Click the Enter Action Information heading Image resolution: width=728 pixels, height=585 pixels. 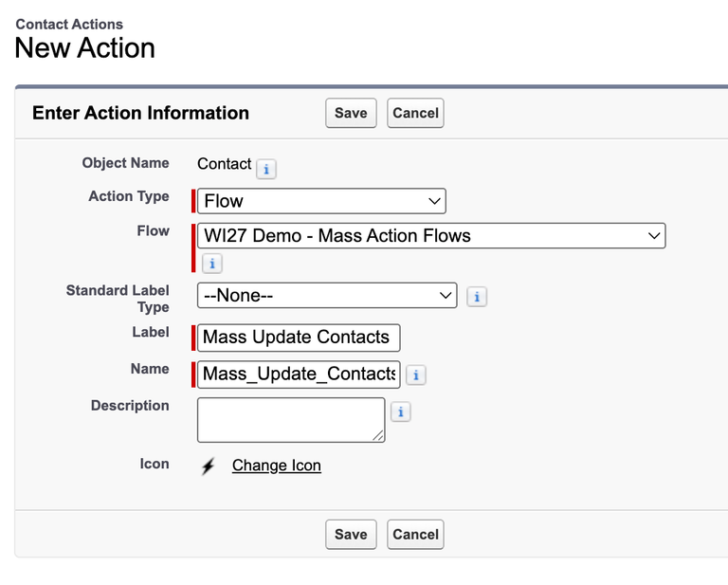tap(140, 113)
